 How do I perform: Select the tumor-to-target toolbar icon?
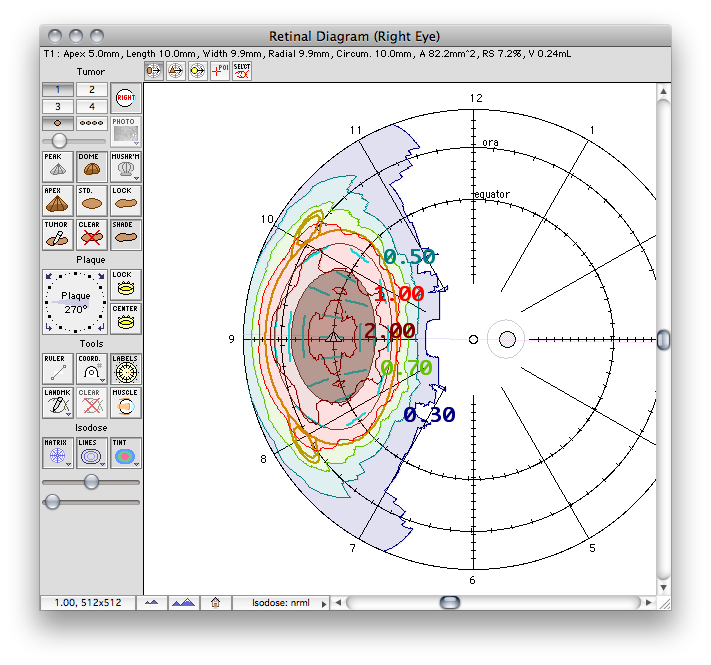(153, 71)
